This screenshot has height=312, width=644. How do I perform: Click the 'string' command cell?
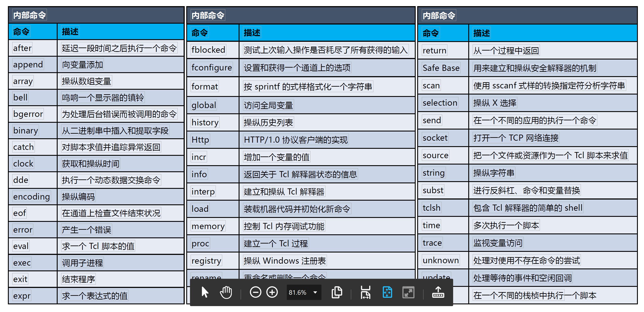443,173
